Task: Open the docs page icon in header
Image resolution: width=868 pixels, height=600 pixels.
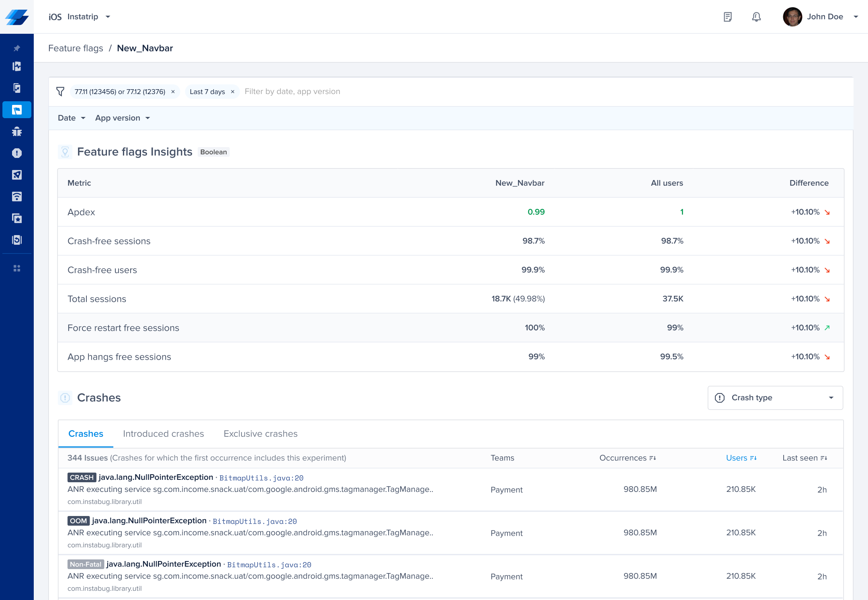Action: point(727,17)
